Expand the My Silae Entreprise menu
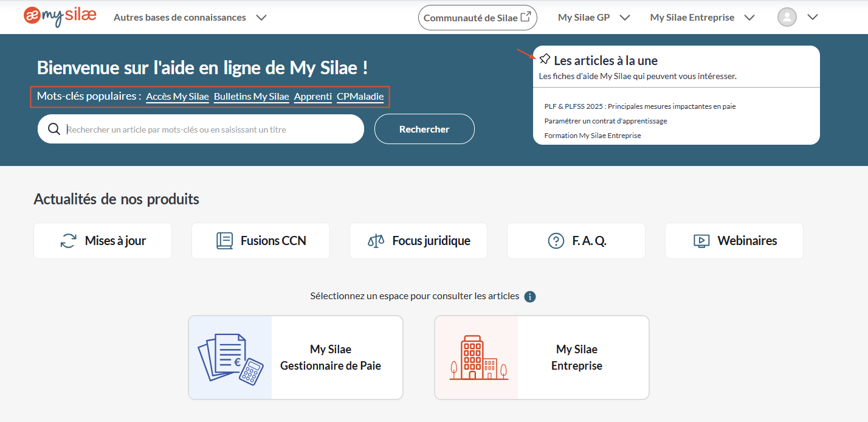Image resolution: width=868 pixels, height=422 pixels. coord(701,18)
